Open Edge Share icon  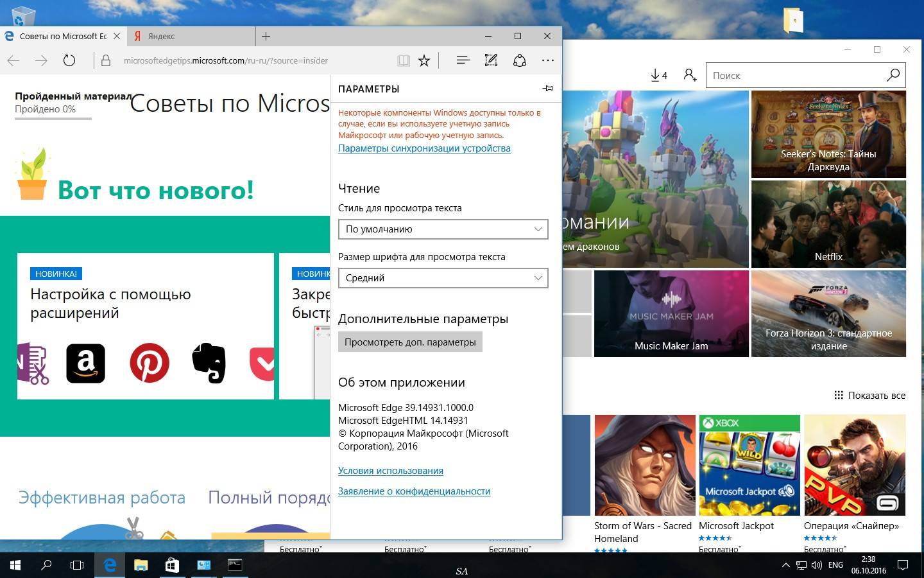[520, 60]
